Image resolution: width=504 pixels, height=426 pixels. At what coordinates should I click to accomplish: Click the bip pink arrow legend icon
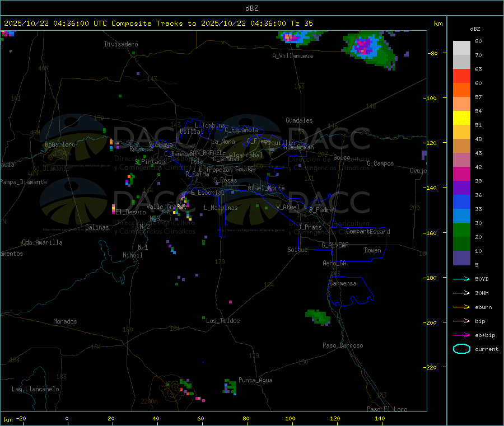(x=461, y=321)
